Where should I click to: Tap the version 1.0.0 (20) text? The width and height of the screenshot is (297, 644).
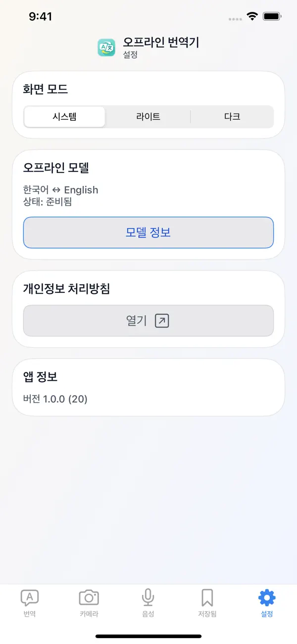55,398
